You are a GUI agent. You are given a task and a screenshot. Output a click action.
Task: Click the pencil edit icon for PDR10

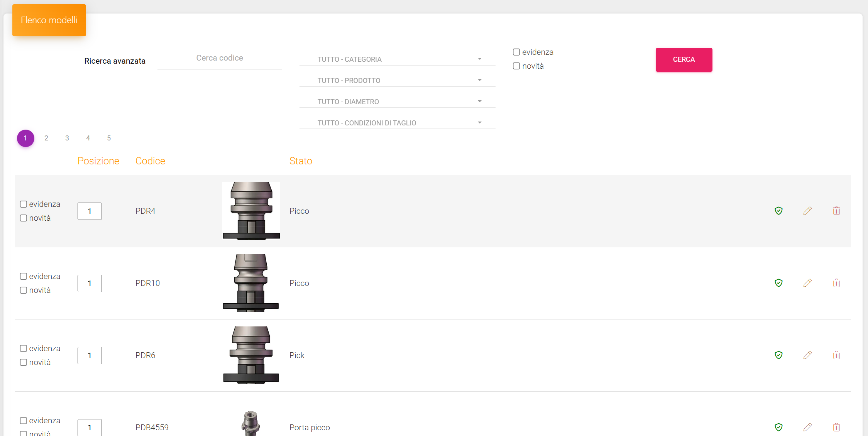pyautogui.click(x=807, y=283)
